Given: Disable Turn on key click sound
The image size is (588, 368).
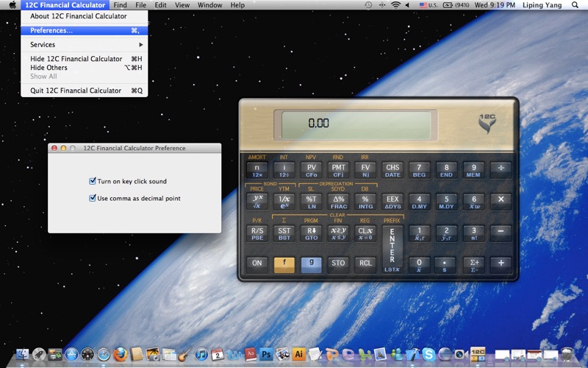Looking at the screenshot, I should 93,181.
